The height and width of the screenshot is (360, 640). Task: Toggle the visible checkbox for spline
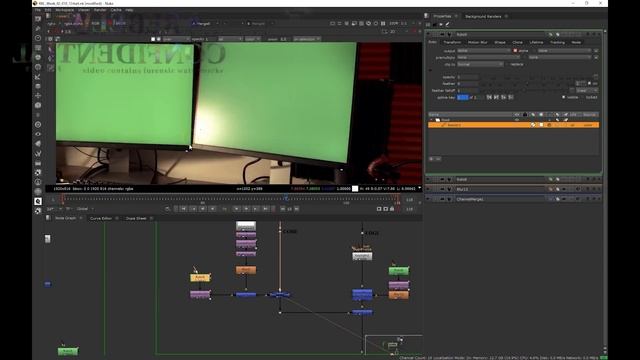point(564,97)
